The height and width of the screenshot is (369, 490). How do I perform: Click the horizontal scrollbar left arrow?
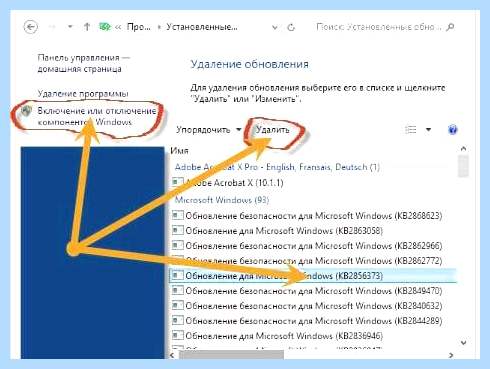tap(173, 355)
